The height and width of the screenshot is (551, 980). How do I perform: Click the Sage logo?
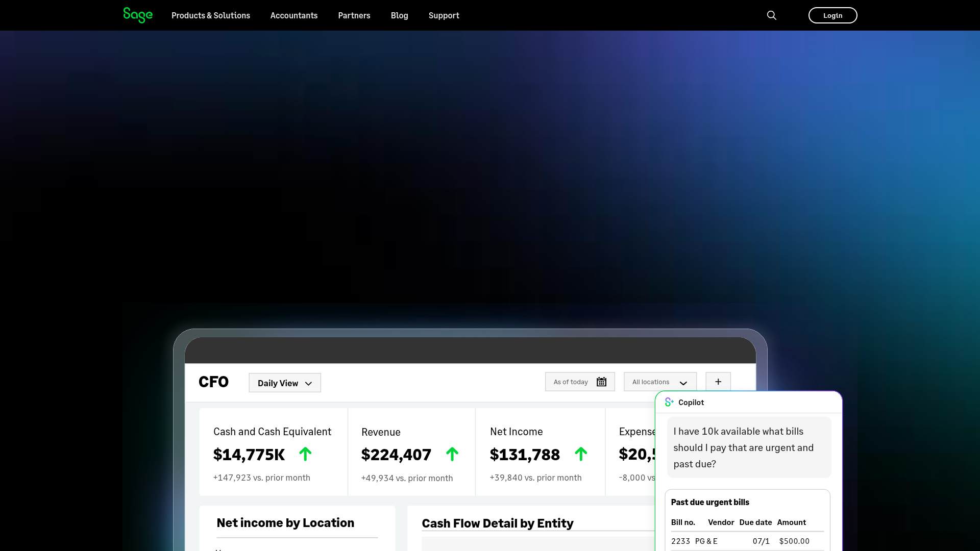coord(137,15)
